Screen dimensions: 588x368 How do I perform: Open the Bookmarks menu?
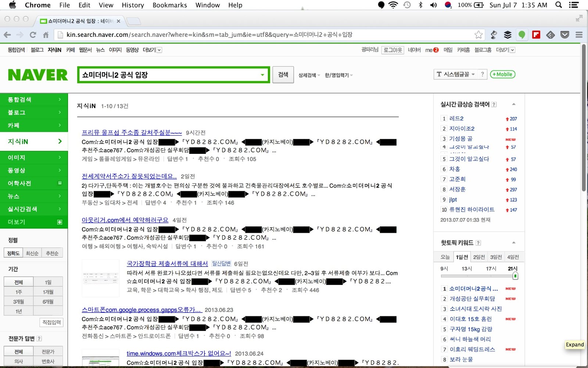[x=170, y=5]
